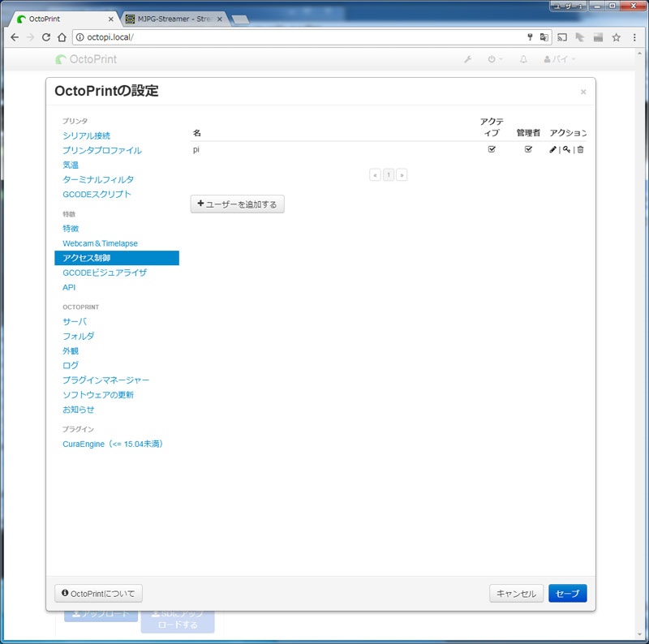The width and height of the screenshot is (649, 644).
Task: Go back with the browser back arrow
Action: [x=15, y=37]
